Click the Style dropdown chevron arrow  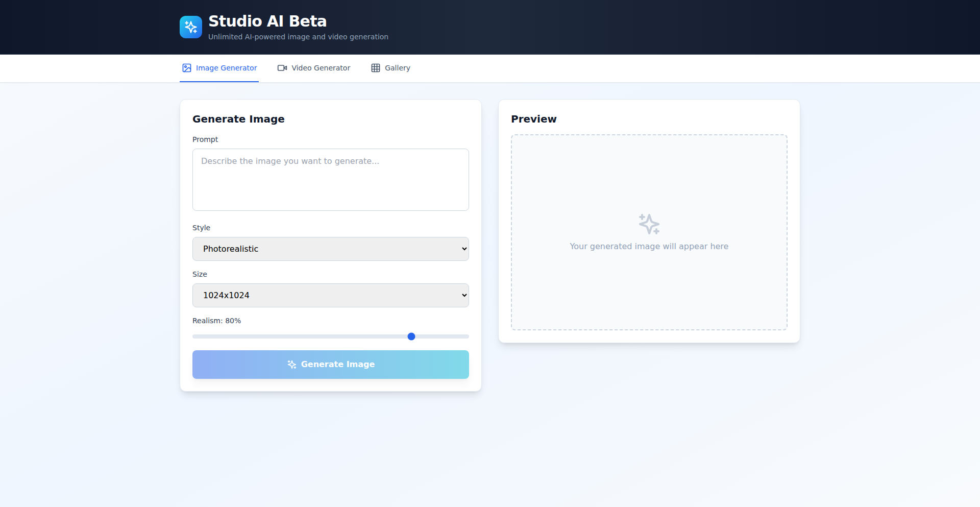point(464,249)
